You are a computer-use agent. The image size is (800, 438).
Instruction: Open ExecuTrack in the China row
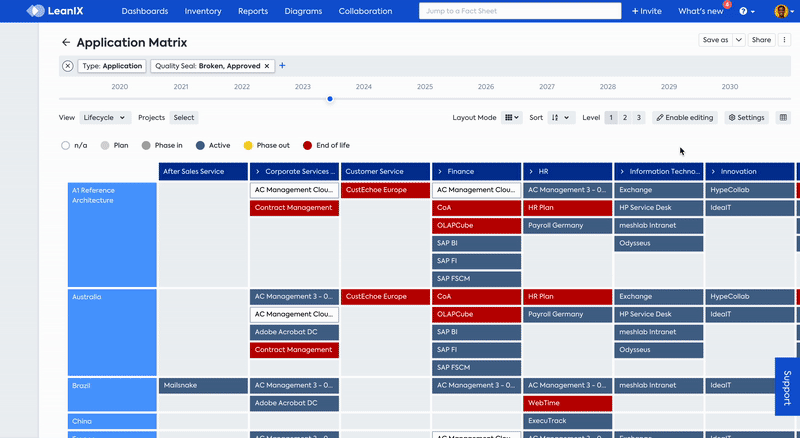point(567,421)
